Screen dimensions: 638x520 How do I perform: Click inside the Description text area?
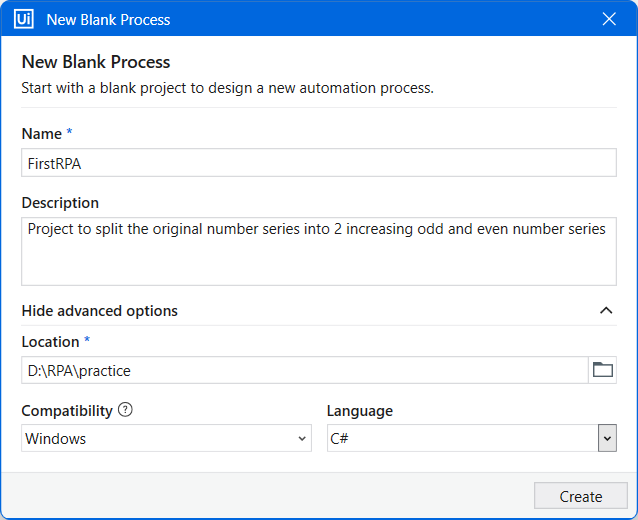tap(319, 251)
